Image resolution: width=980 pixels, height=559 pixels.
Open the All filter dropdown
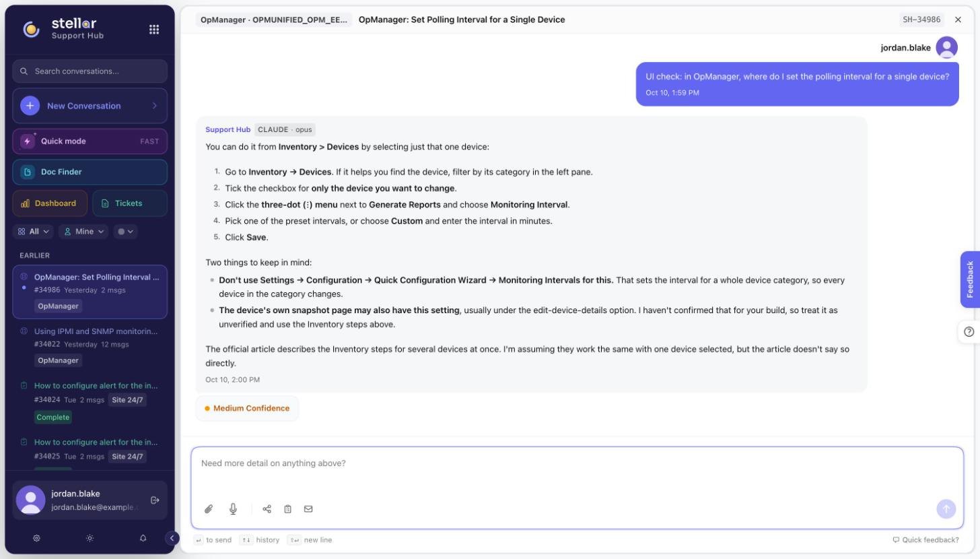coord(34,231)
